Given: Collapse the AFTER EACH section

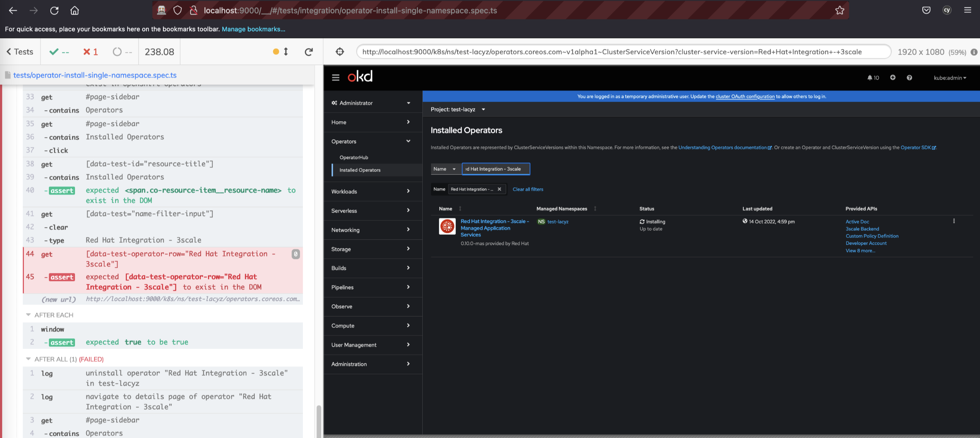Looking at the screenshot, I should click(28, 315).
